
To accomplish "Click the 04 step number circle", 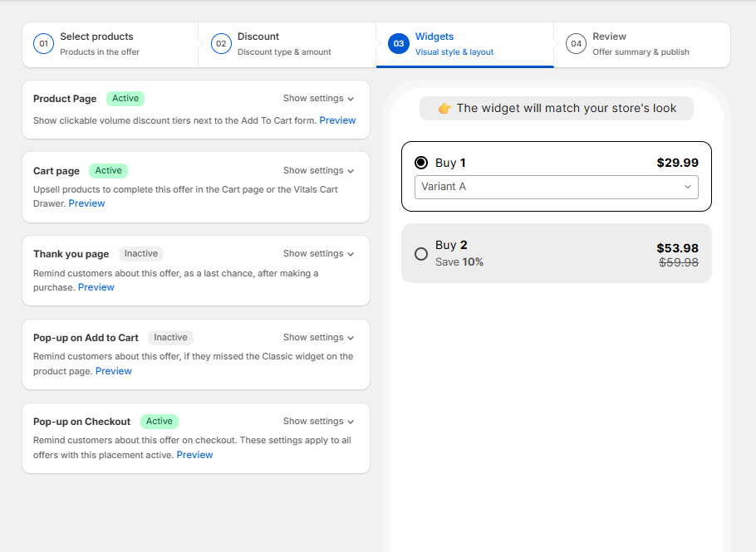I will 577,44.
